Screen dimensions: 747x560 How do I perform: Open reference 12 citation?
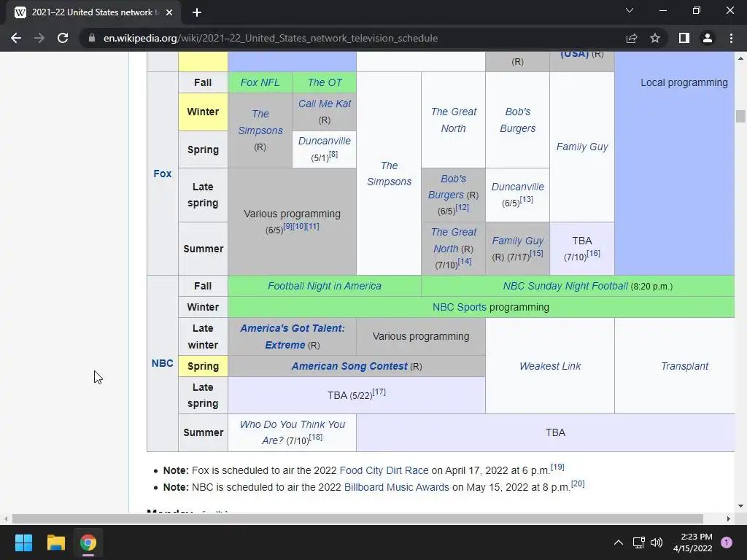tap(462, 207)
